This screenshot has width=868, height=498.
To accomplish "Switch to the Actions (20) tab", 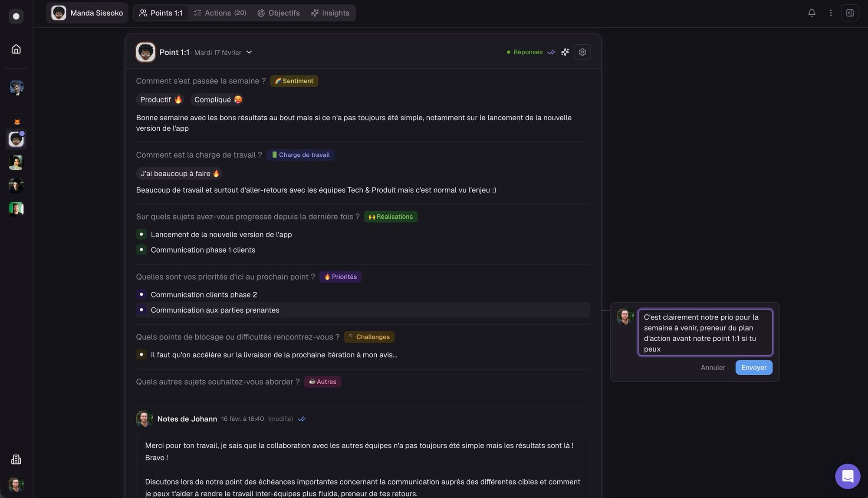I will click(x=220, y=13).
